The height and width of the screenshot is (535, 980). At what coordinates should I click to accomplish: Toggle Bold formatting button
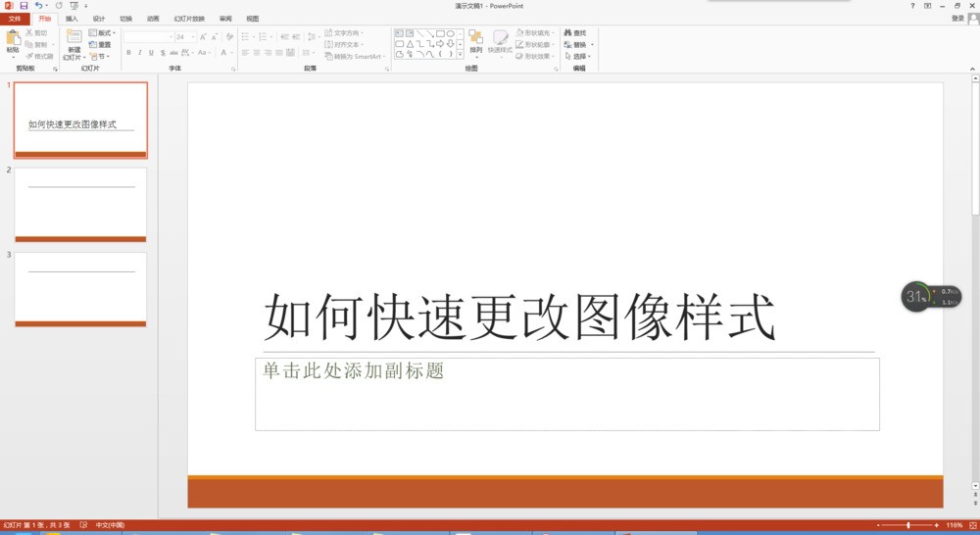(128, 53)
